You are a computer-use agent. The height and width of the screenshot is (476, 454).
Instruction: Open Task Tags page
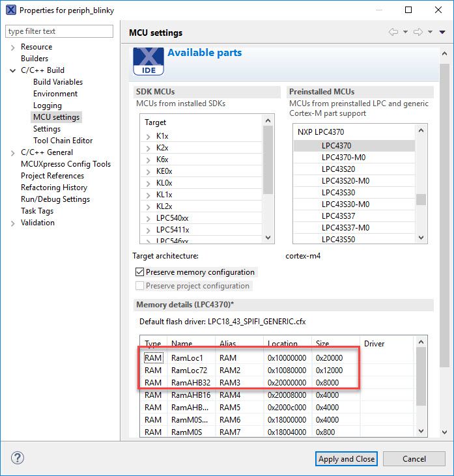(37, 211)
